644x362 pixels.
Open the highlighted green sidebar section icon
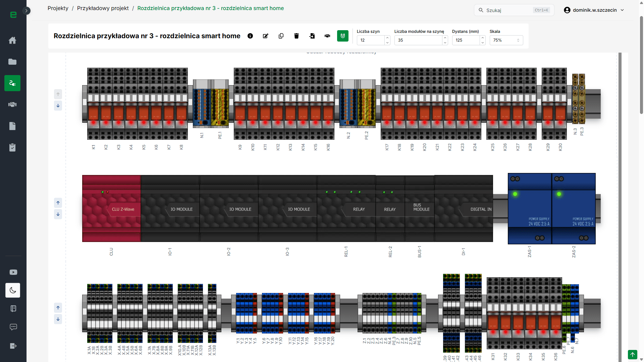point(12,83)
